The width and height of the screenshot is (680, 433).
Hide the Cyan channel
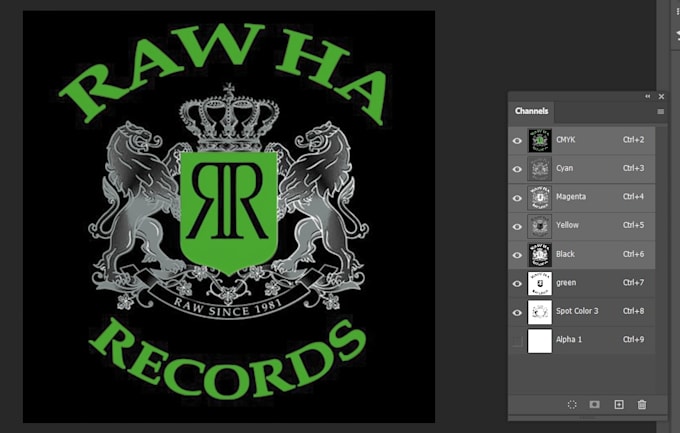(x=517, y=169)
